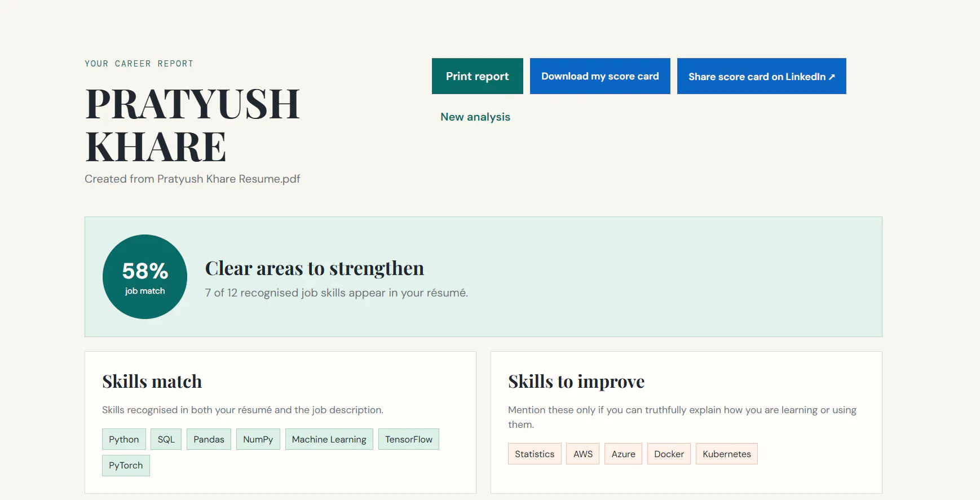Select the PyTorch skill tag
980x500 pixels.
126,465
